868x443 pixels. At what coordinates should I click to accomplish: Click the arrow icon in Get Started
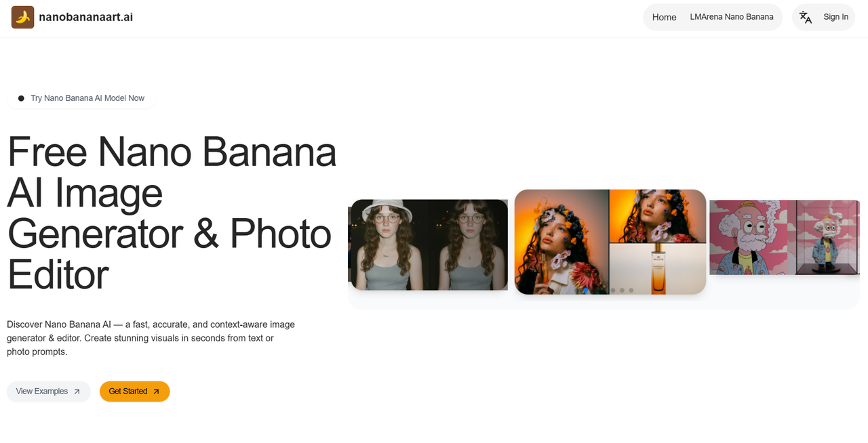[156, 392]
